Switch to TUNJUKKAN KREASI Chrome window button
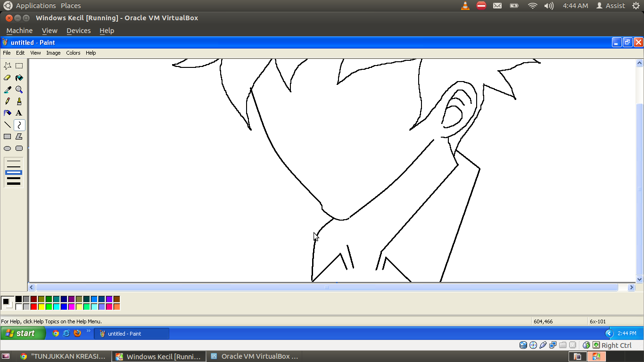Viewport: 644px width, 362px height. 63,356
